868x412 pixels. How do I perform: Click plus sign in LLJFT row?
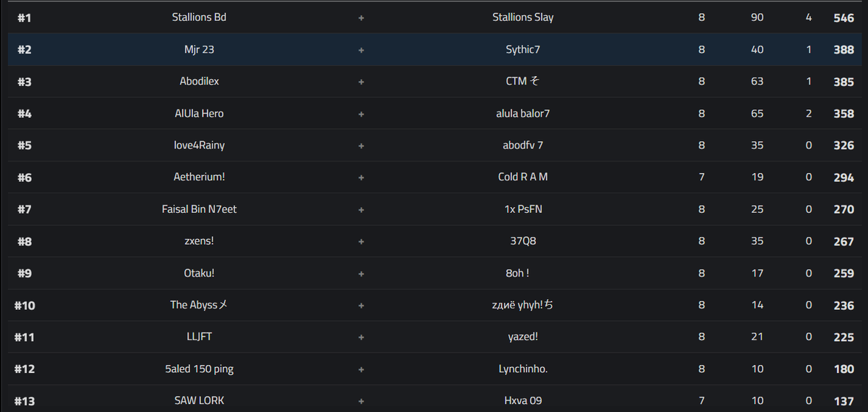point(361,337)
